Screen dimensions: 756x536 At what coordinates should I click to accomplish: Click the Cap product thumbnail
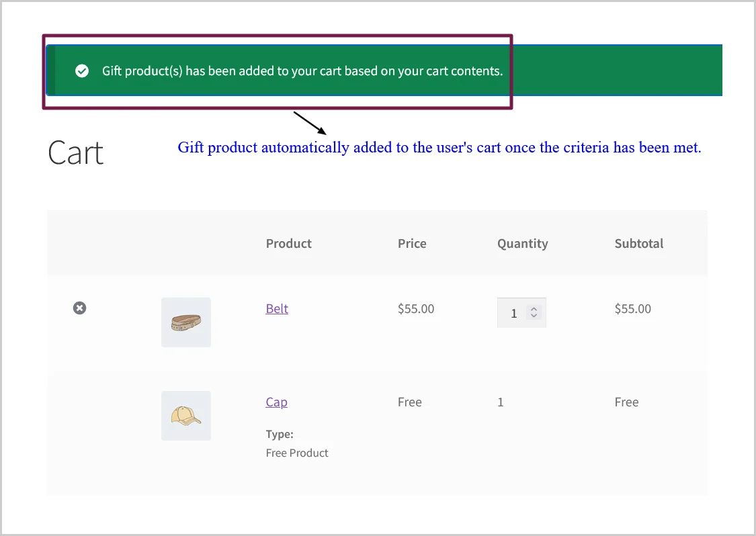186,416
